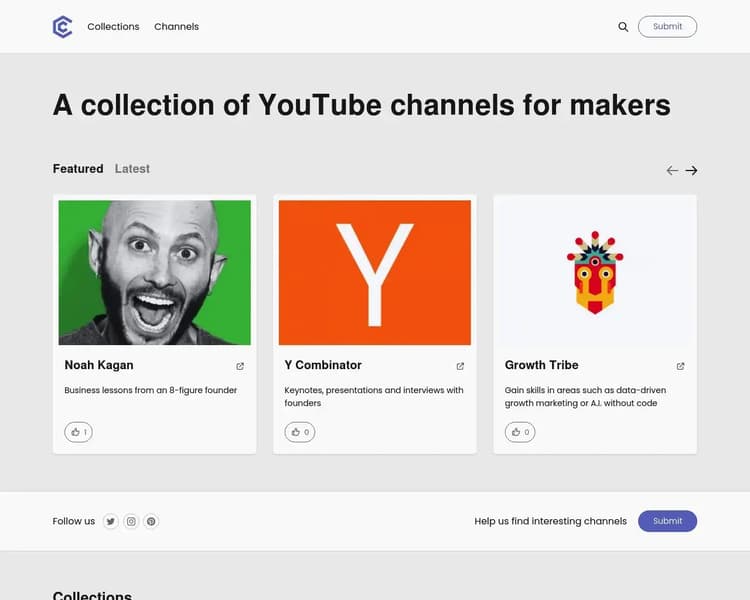Click the 'A collection of YouTube channels' heading
Viewport: 750px width, 600px height.
pos(362,105)
